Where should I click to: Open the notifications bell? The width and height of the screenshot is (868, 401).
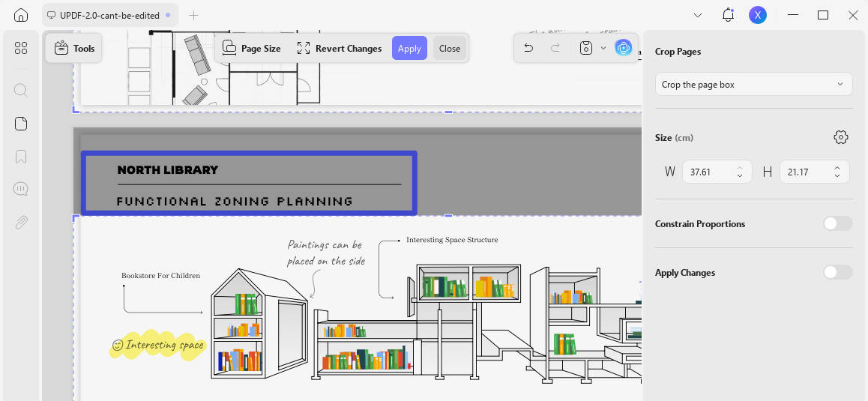pos(728,15)
